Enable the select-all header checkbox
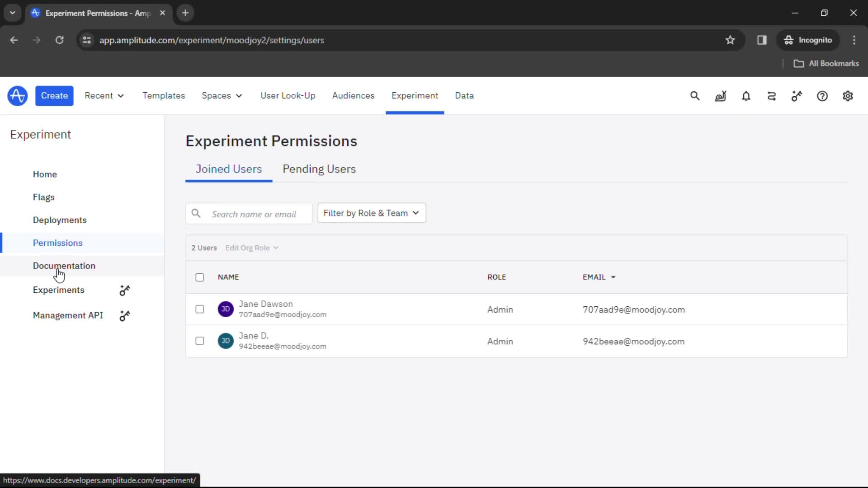 (199, 276)
